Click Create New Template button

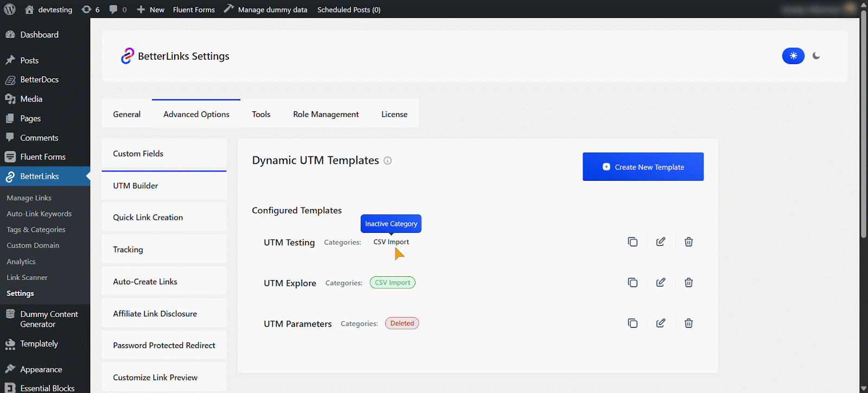click(x=643, y=167)
